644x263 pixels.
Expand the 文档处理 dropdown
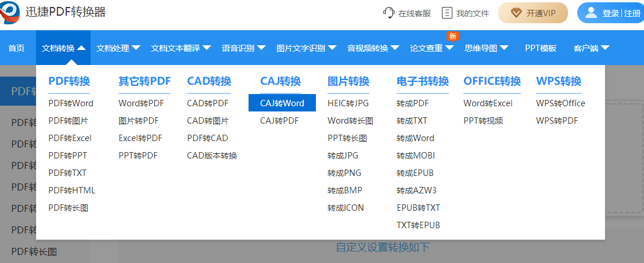(x=136, y=48)
